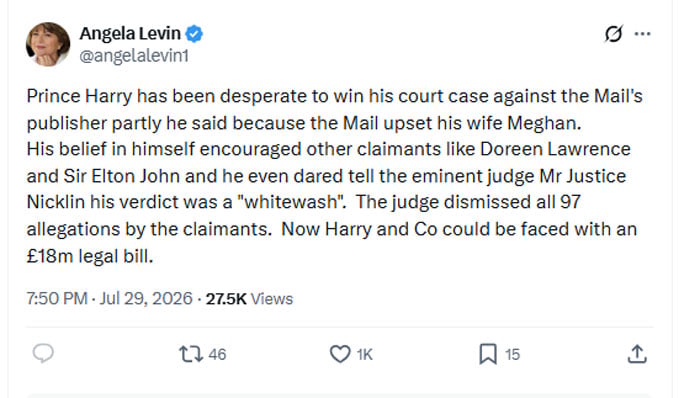The image size is (700, 398).
Task: Bookmark this tweet with bookmark icon
Action: click(488, 354)
